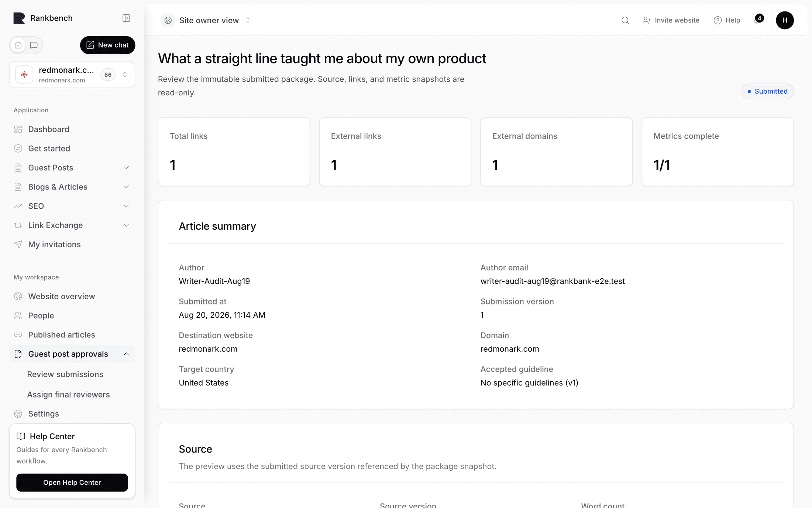Click the Aug 20, 2026, 11:14 AM timestamp

pos(222,315)
